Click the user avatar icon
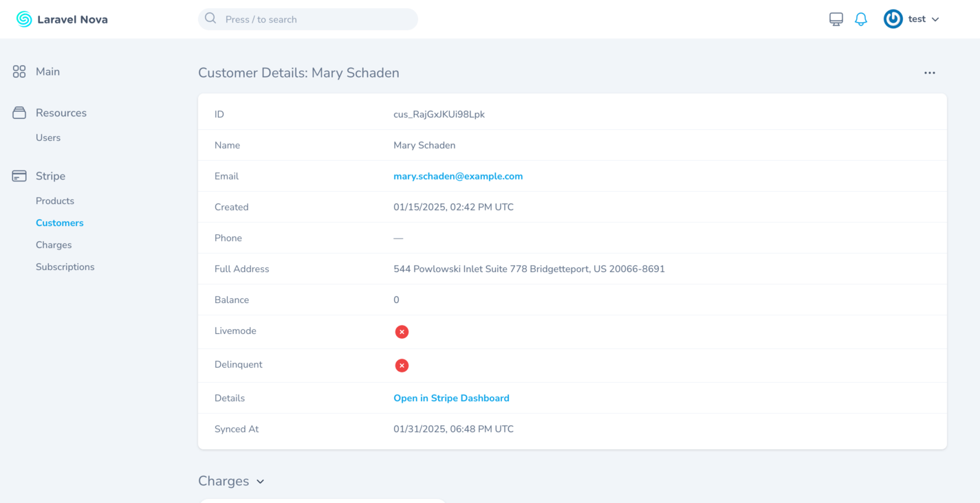980x503 pixels. pyautogui.click(x=893, y=19)
